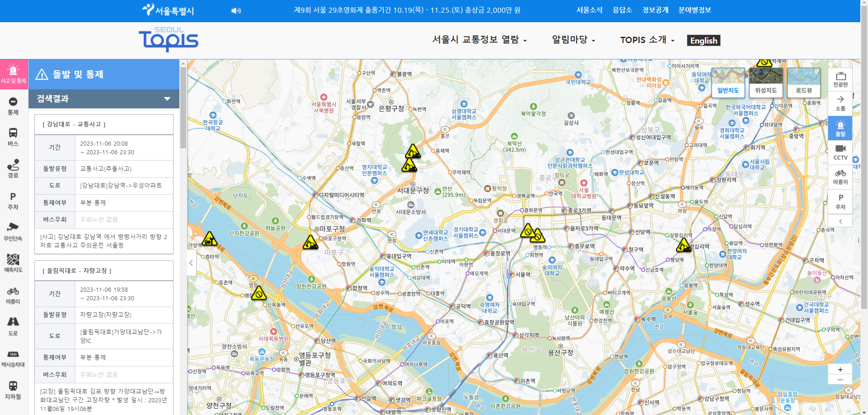Click 분야별정보 in the top bar
Image resolution: width=868 pixels, height=415 pixels.
(x=694, y=10)
